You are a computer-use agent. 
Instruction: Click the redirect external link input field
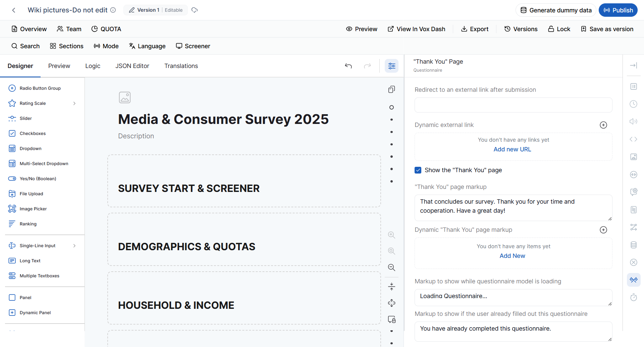(x=513, y=105)
